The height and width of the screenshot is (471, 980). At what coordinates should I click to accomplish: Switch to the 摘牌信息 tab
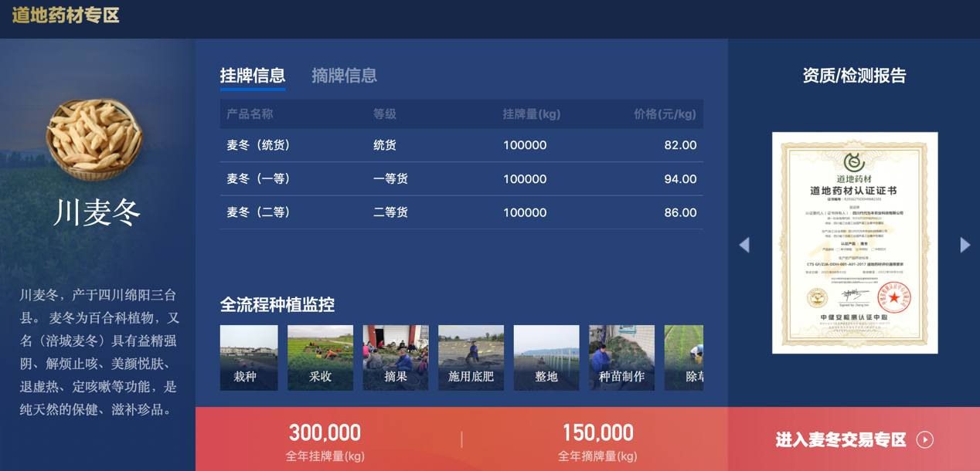[x=343, y=76]
